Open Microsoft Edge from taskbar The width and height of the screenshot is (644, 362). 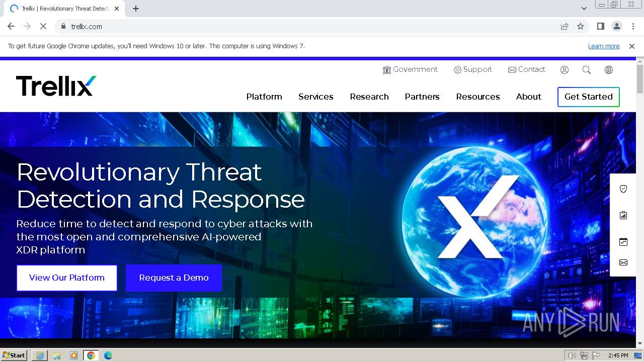108,355
